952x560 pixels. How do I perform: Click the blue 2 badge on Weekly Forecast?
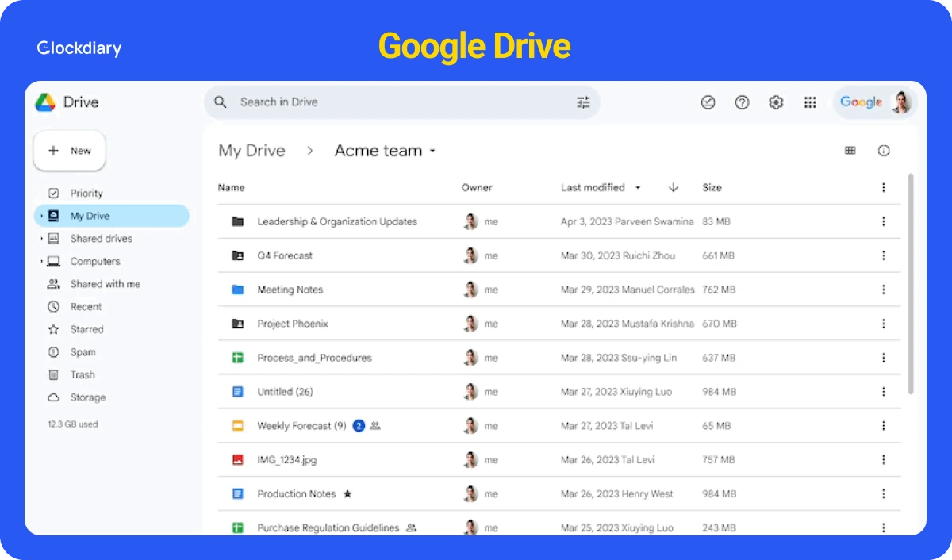359,426
